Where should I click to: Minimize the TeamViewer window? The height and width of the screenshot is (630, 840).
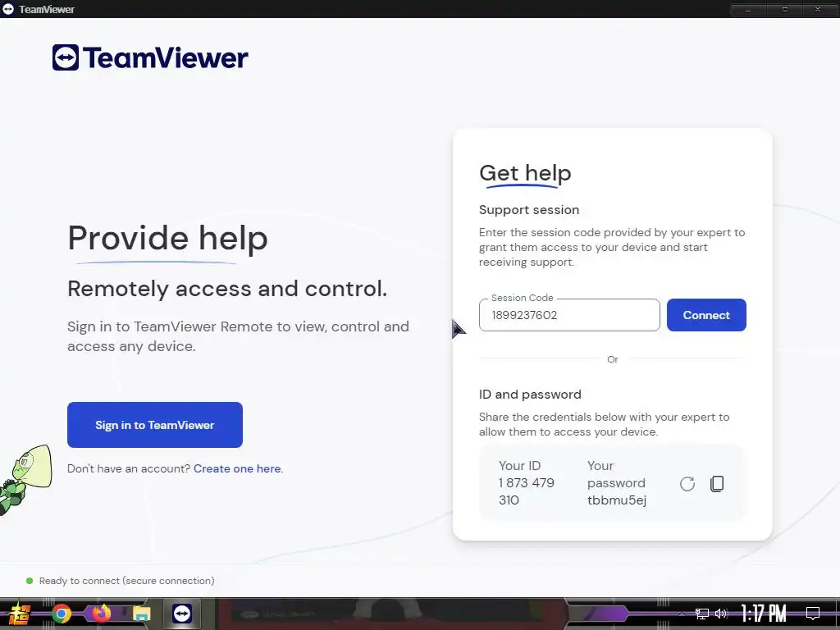click(x=748, y=10)
